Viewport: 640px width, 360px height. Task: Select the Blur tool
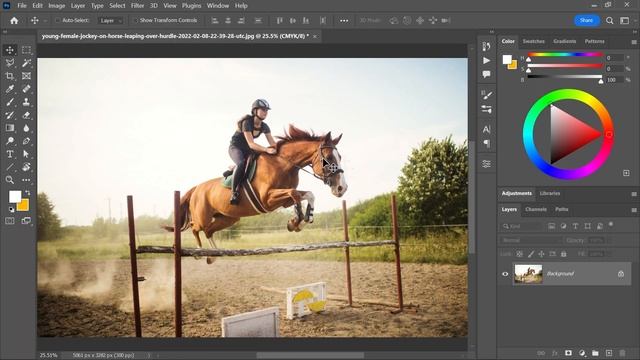click(26, 128)
